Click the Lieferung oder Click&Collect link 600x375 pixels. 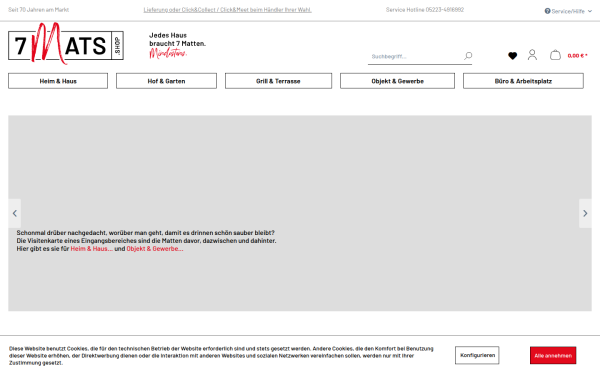tap(227, 10)
